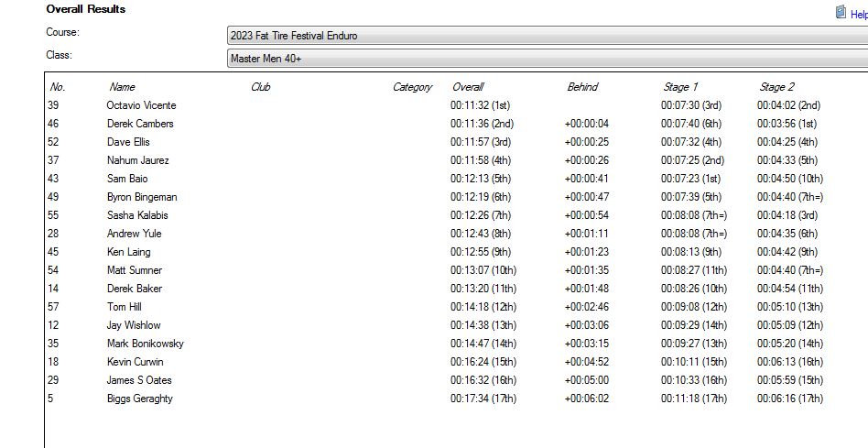Click the Club column header
868x448 pixels.
[x=260, y=87]
